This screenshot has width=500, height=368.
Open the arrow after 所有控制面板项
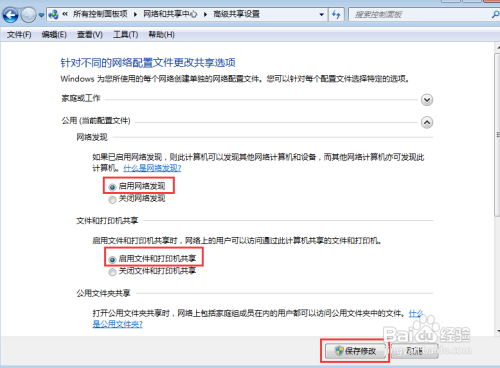click(x=135, y=14)
